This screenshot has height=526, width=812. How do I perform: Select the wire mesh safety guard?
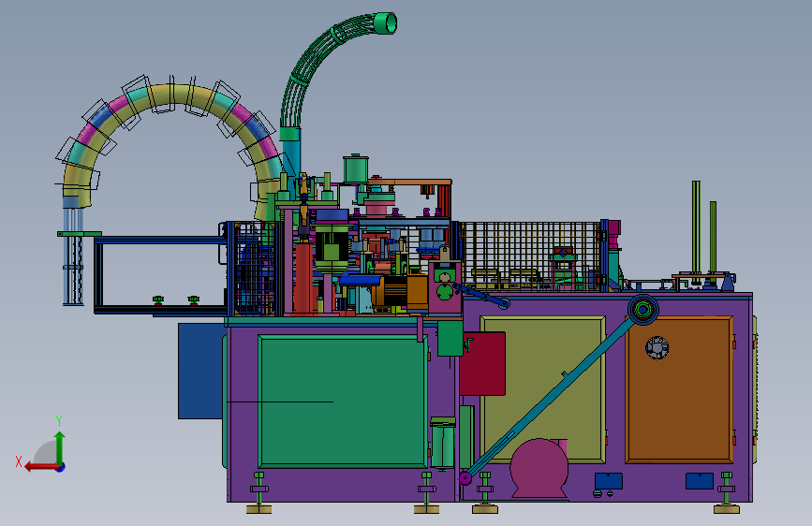(x=530, y=256)
